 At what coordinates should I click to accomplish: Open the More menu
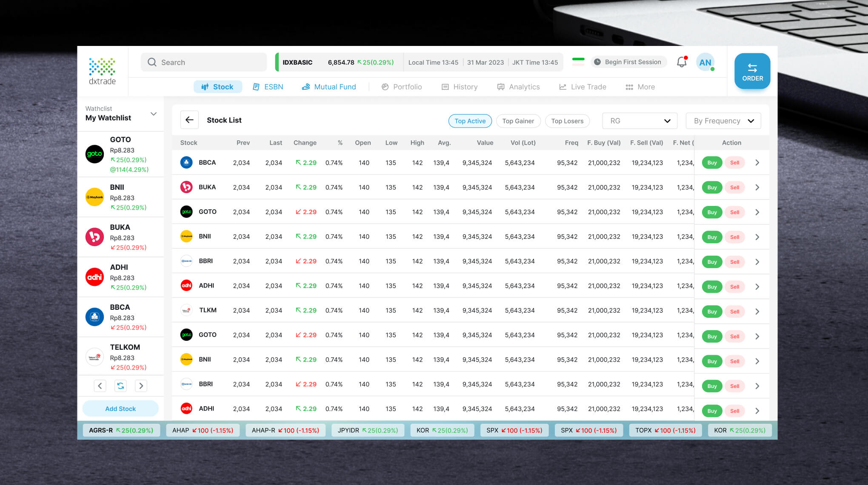pyautogui.click(x=640, y=87)
